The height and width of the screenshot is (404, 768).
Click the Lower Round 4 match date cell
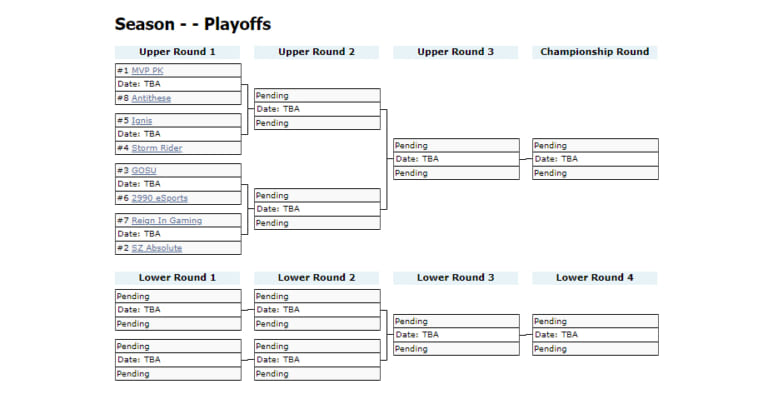click(595, 334)
